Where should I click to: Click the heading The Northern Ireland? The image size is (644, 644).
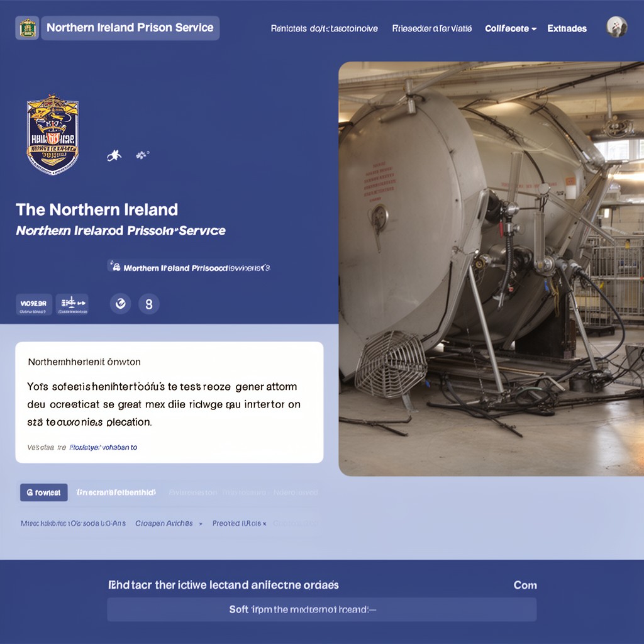click(x=97, y=210)
